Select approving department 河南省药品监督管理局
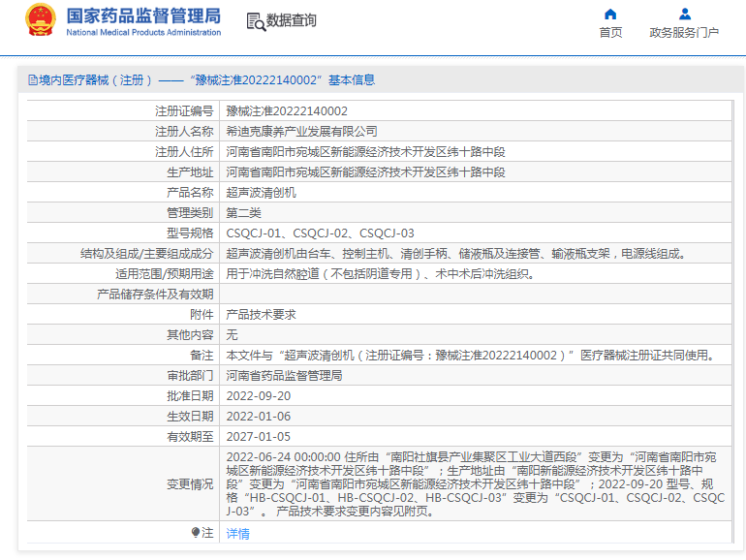This screenshot has width=746, height=560. [285, 376]
